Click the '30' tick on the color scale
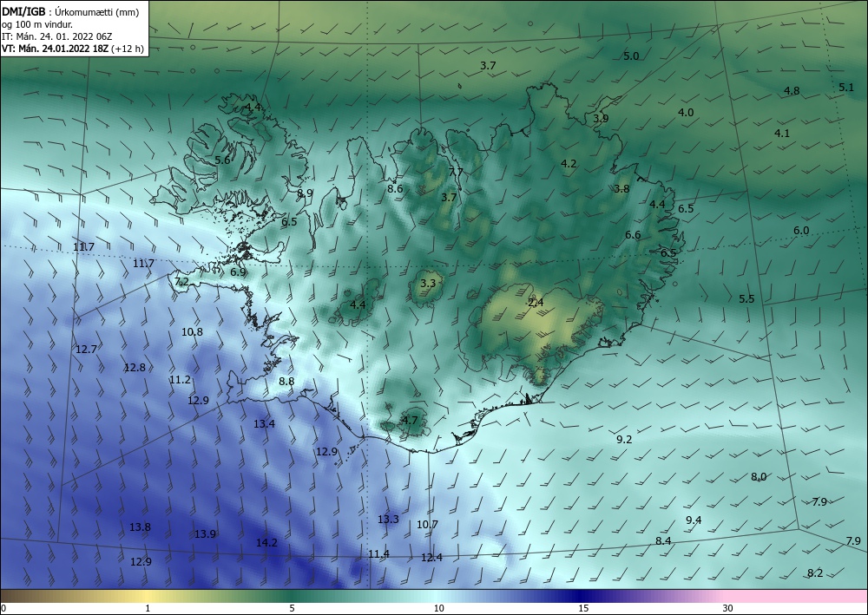Image resolution: width=868 pixels, height=615 pixels. 728,608
